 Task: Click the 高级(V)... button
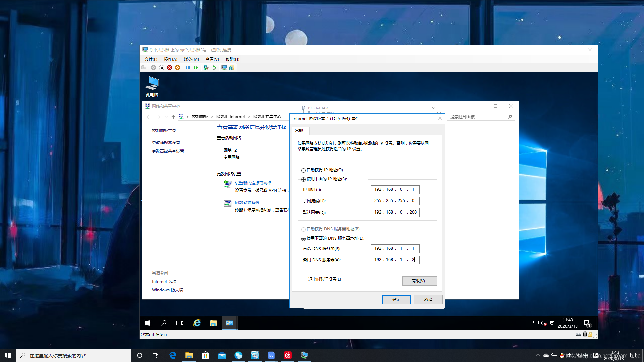point(419,281)
